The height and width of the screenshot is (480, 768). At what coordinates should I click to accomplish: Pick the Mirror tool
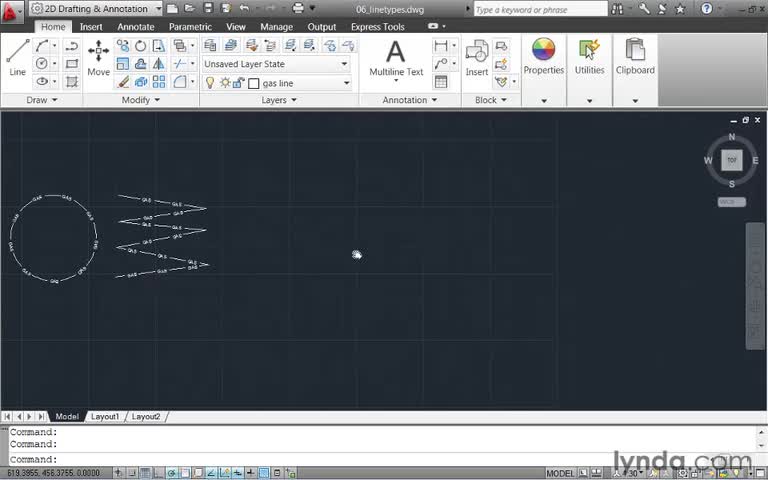coord(159,64)
